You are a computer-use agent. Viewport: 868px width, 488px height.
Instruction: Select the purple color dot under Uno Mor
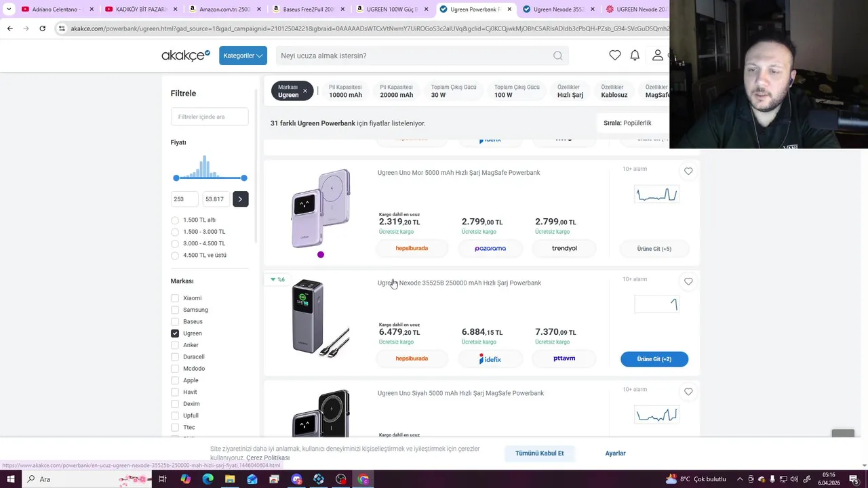point(321,255)
